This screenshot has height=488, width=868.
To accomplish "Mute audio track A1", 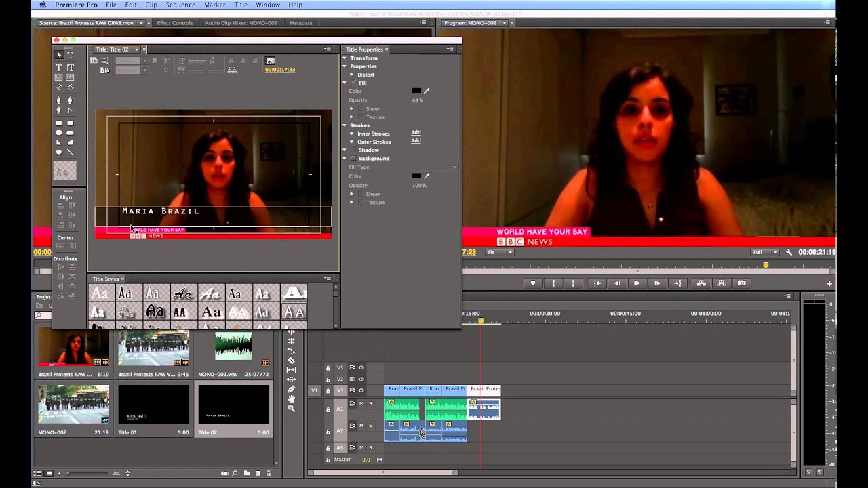I will pos(361,404).
